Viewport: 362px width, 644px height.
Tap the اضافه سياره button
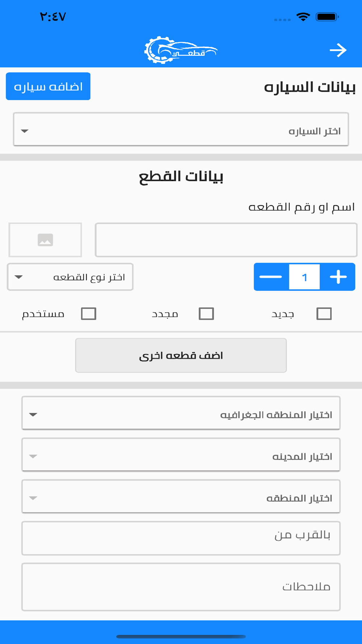point(48,86)
